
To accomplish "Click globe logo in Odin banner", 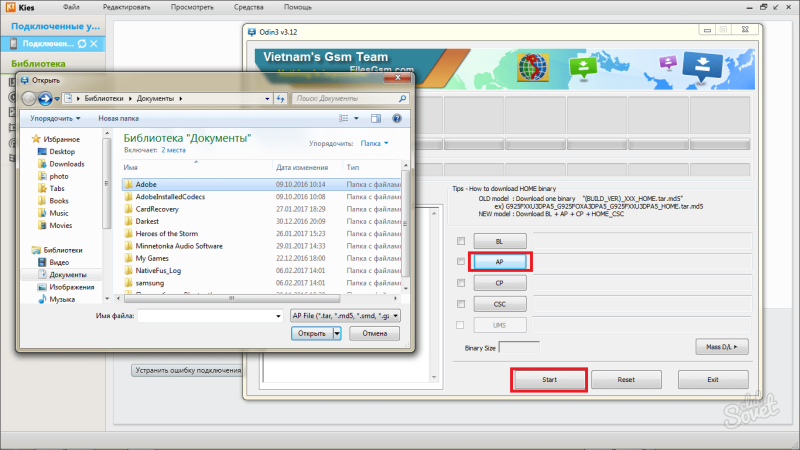I will [533, 67].
